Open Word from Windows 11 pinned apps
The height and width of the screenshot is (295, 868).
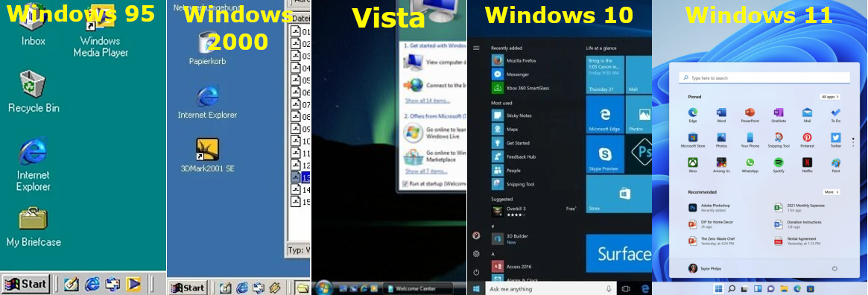721,115
